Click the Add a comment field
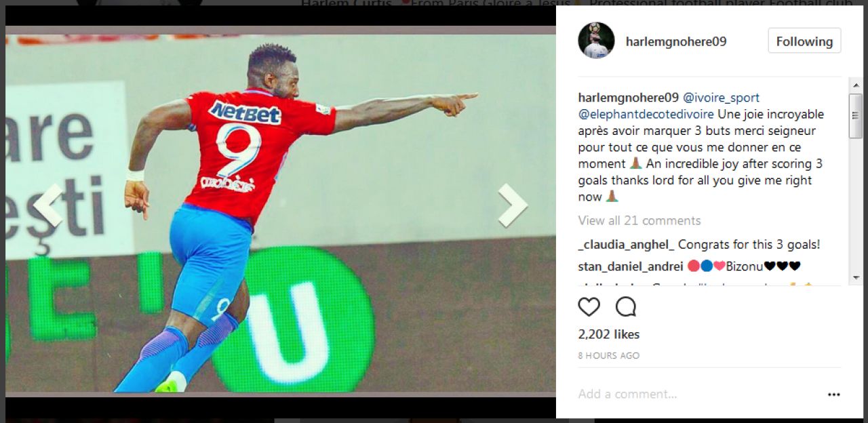Viewport: 868px width, 423px height. pyautogui.click(x=698, y=394)
